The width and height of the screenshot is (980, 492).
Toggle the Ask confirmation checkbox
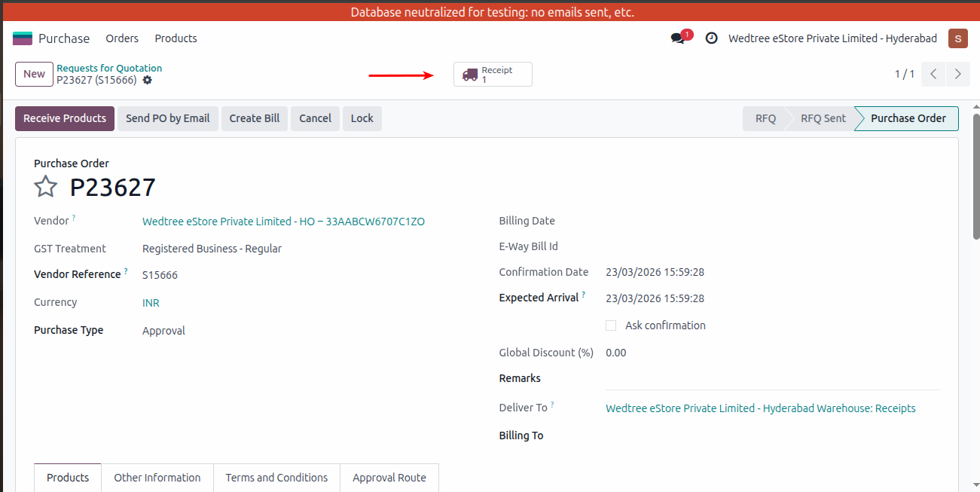click(611, 325)
